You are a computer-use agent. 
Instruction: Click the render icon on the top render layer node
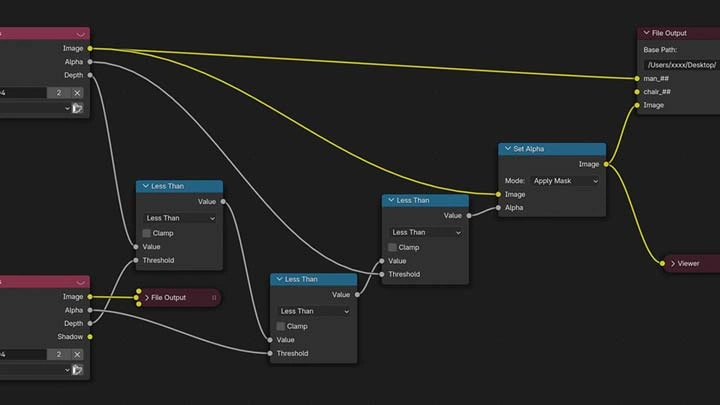pyautogui.click(x=77, y=108)
